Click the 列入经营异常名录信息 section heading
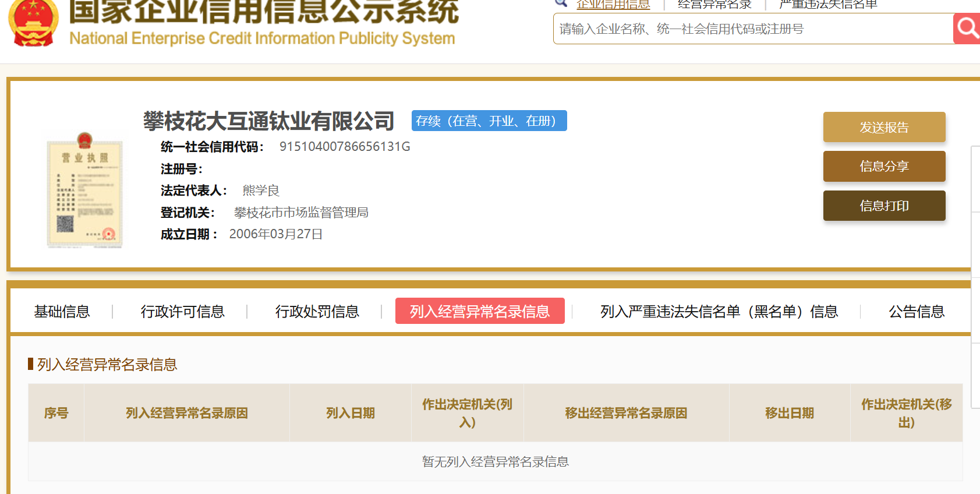 [107, 365]
